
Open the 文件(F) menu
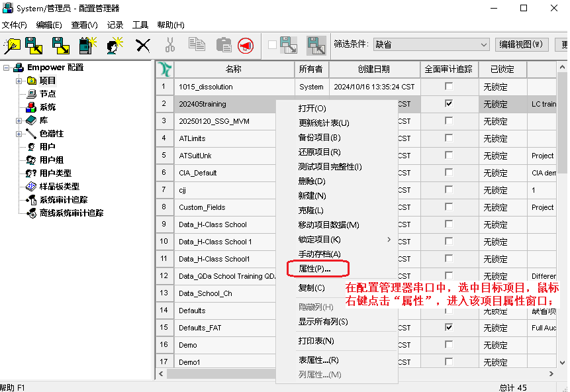click(x=15, y=25)
